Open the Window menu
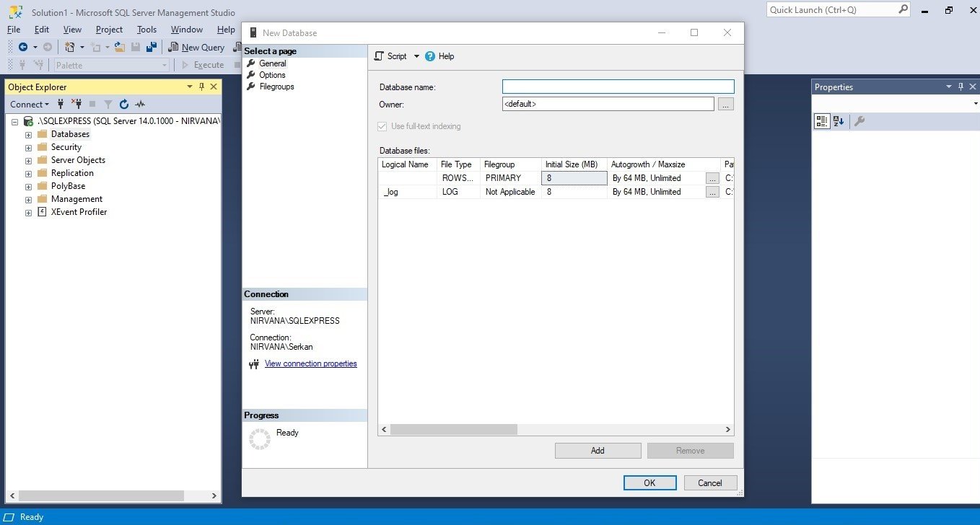 187,30
